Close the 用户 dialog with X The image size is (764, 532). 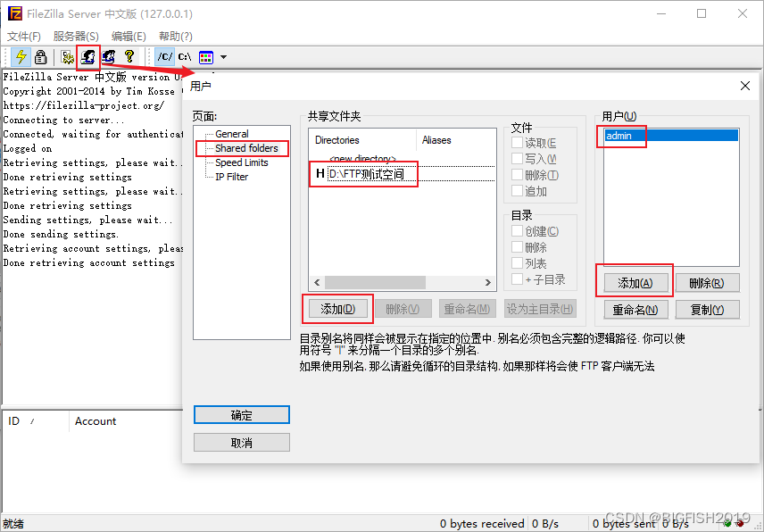pyautogui.click(x=745, y=86)
